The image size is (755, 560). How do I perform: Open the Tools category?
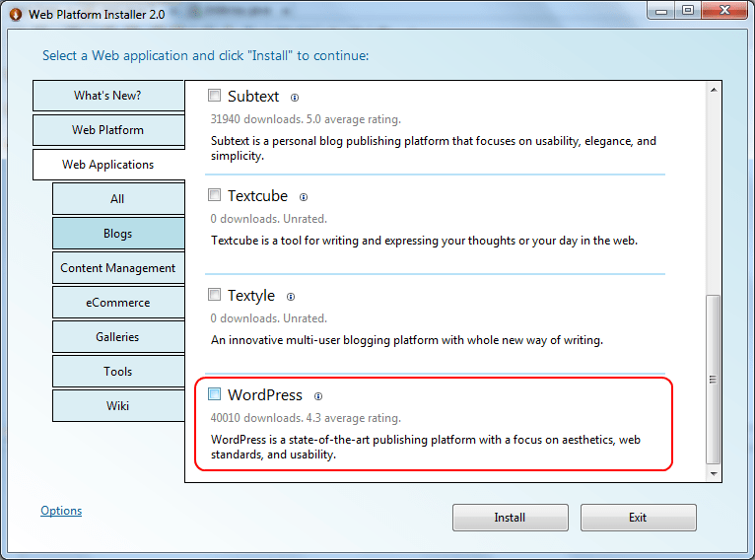[118, 372]
